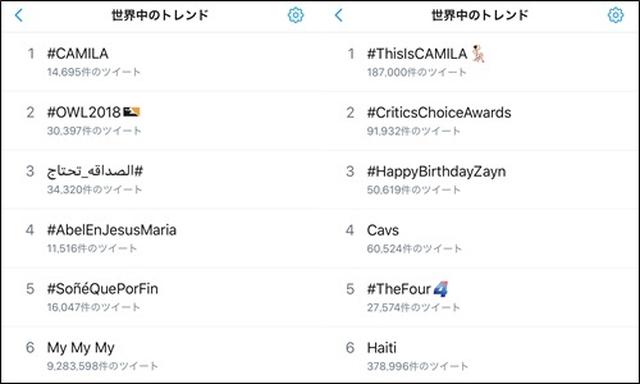This screenshot has height=384, width=640.
Task: Open the #ThisIsCAMILA trend
Action: click(482, 62)
